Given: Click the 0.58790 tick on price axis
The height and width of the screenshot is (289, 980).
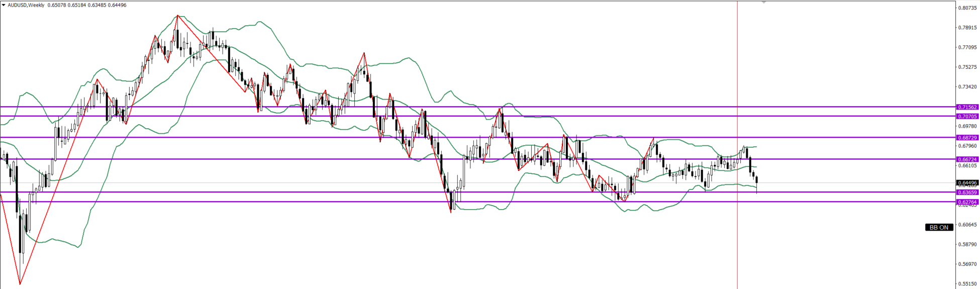Looking at the screenshot, I should pyautogui.click(x=967, y=245).
